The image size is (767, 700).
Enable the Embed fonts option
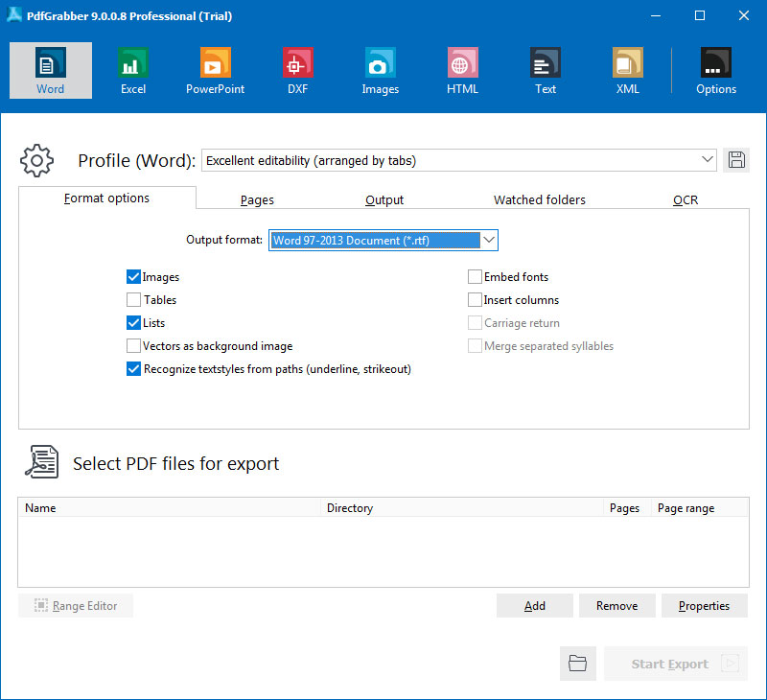coord(475,276)
